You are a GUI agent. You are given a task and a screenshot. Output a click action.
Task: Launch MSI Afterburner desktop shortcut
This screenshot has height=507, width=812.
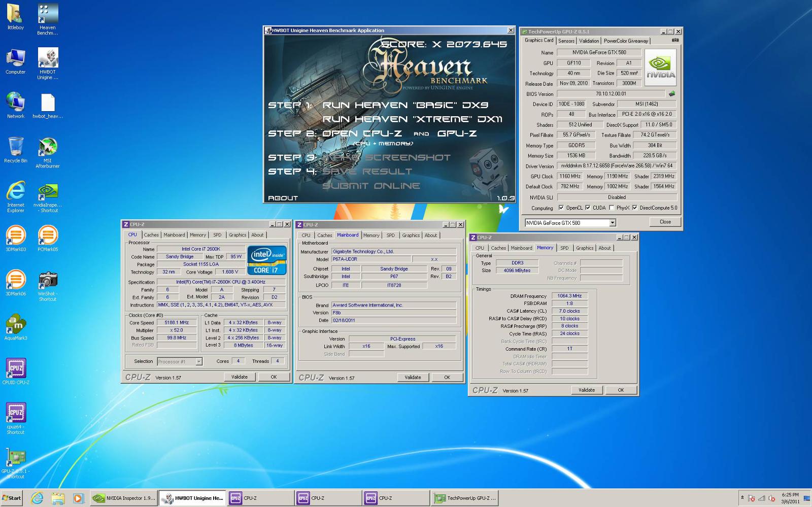pos(47,152)
